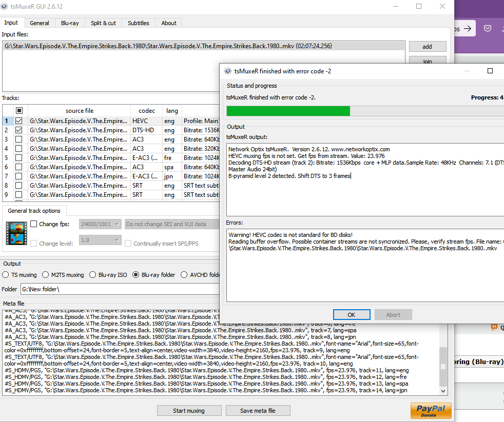Click the error dialog's tsMuxeR icon
The height and width of the screenshot is (422, 504).
(227, 71)
